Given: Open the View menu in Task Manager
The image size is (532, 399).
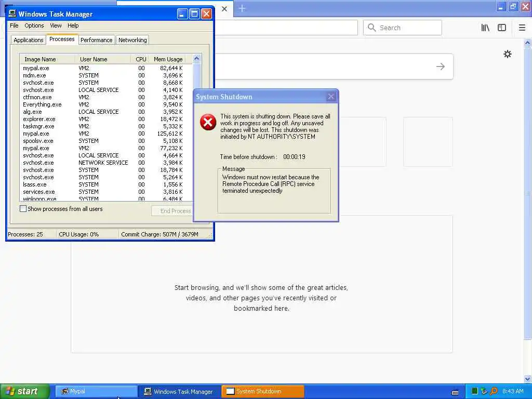Looking at the screenshot, I should [56, 25].
